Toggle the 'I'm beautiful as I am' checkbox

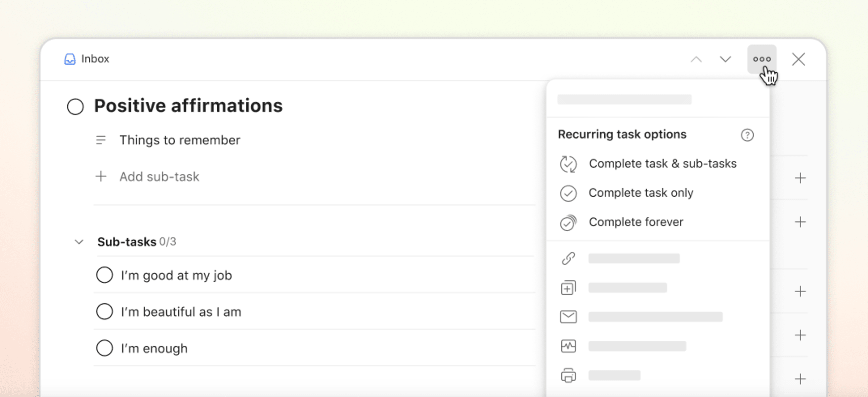click(104, 312)
